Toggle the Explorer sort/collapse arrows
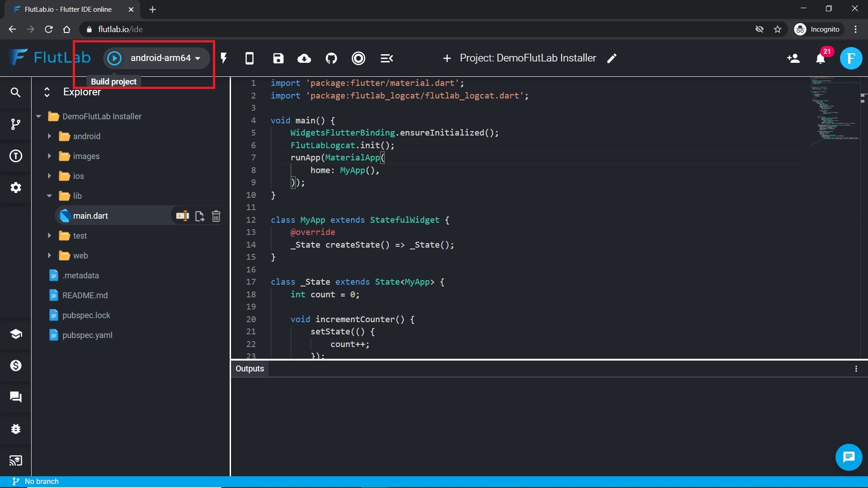 (47, 92)
